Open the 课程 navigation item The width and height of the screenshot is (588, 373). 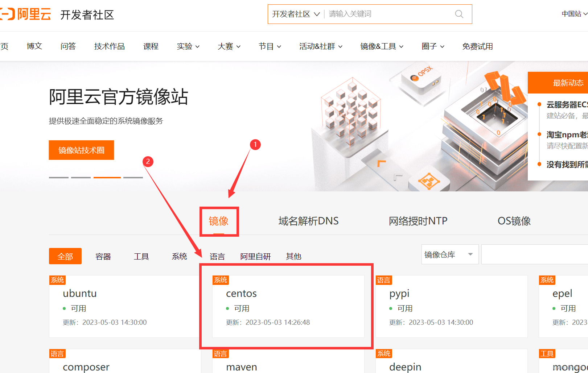pos(151,46)
